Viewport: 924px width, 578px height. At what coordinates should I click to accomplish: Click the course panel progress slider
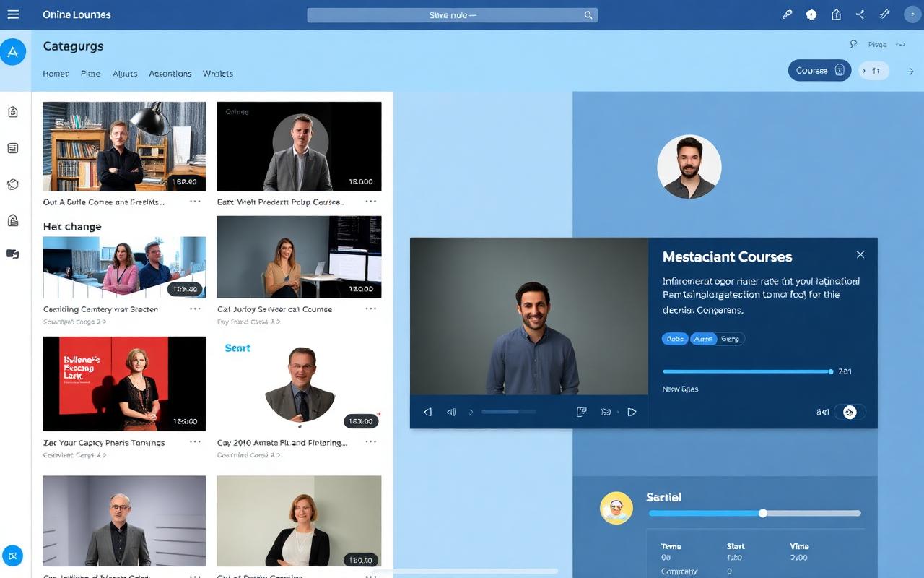tap(748, 371)
